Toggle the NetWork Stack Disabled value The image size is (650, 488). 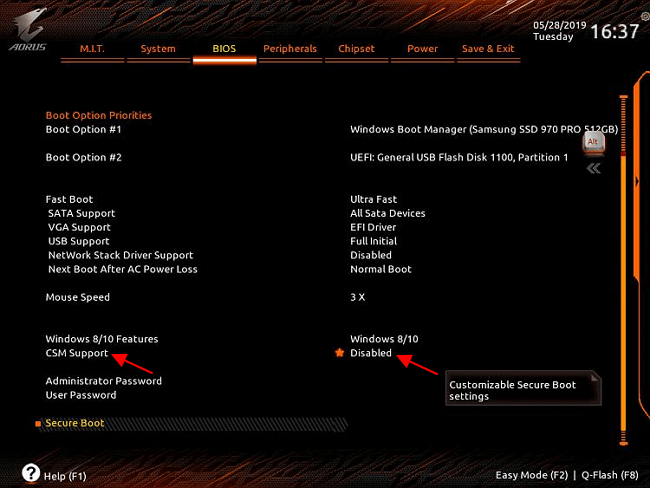pos(371,255)
